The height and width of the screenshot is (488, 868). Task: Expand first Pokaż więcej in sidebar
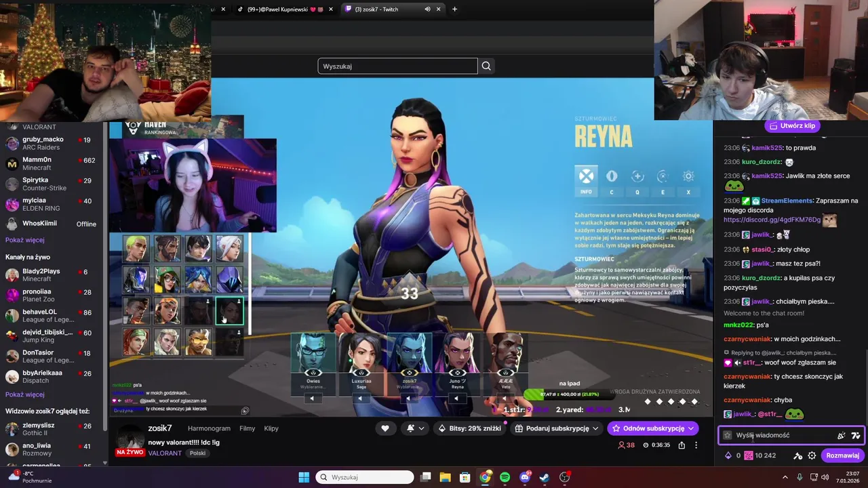tap(25, 240)
